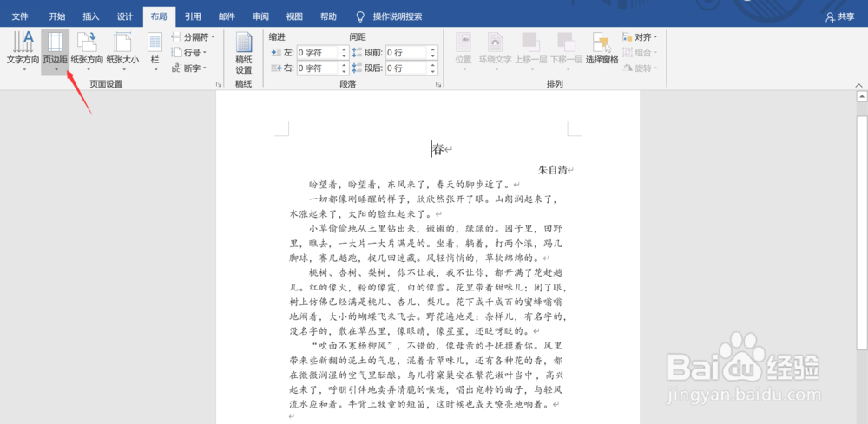Switch to the 视图 view tab
The height and width of the screenshot is (424, 868).
[294, 16]
